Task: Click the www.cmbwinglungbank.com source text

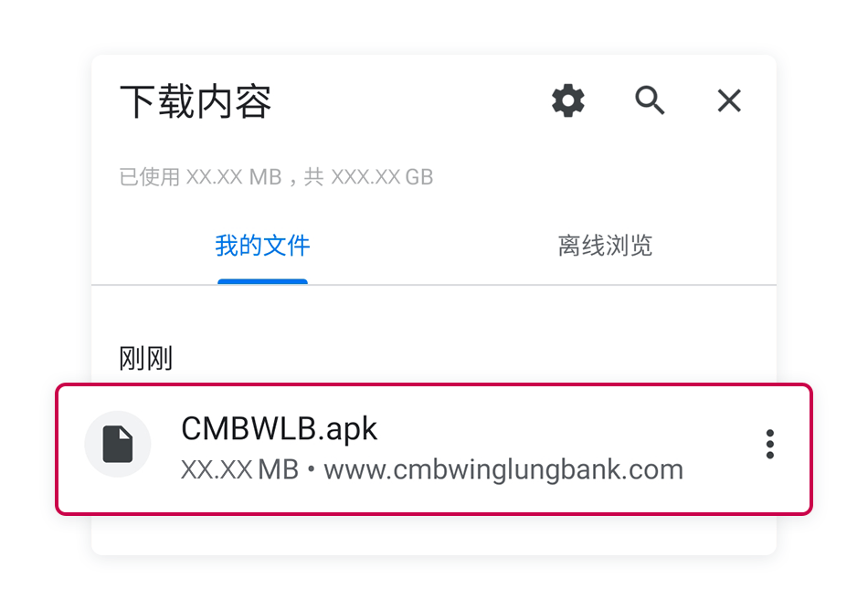Action: pyautogui.click(x=503, y=469)
